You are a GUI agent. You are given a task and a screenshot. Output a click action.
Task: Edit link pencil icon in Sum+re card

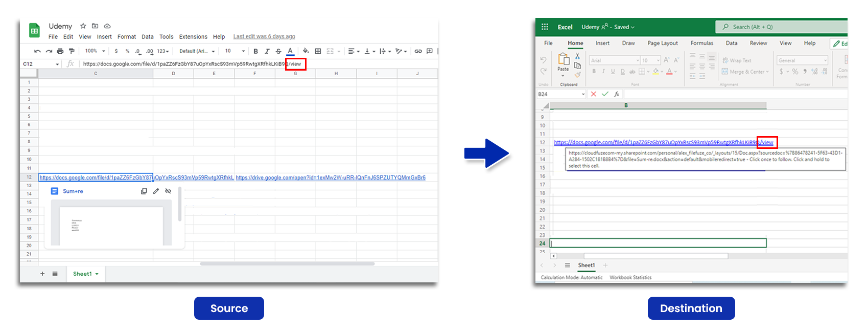(x=156, y=191)
